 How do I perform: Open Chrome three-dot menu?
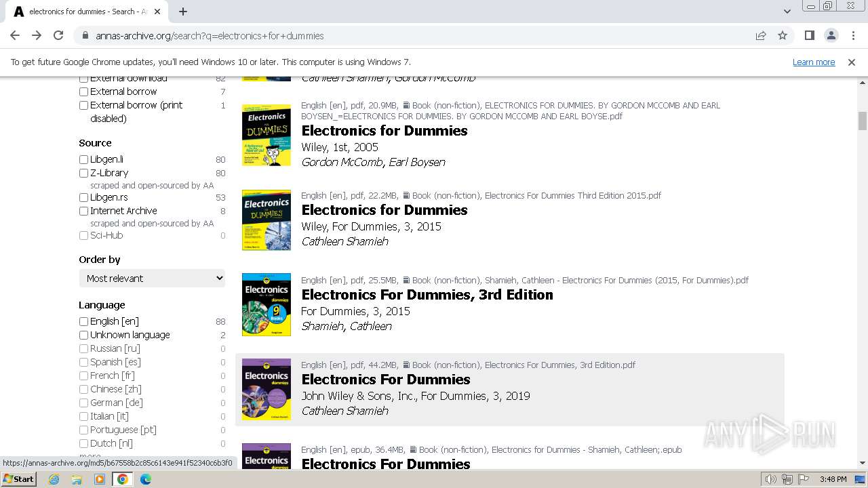click(852, 35)
